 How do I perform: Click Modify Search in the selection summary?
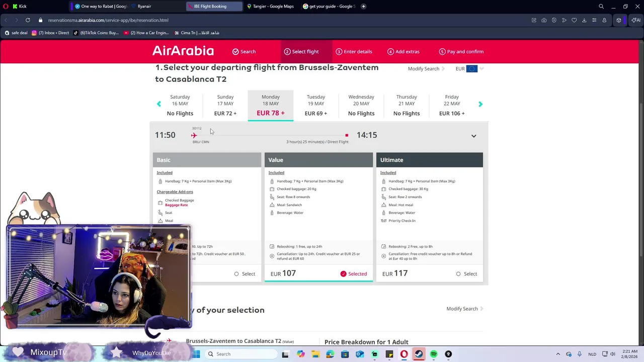point(464,309)
